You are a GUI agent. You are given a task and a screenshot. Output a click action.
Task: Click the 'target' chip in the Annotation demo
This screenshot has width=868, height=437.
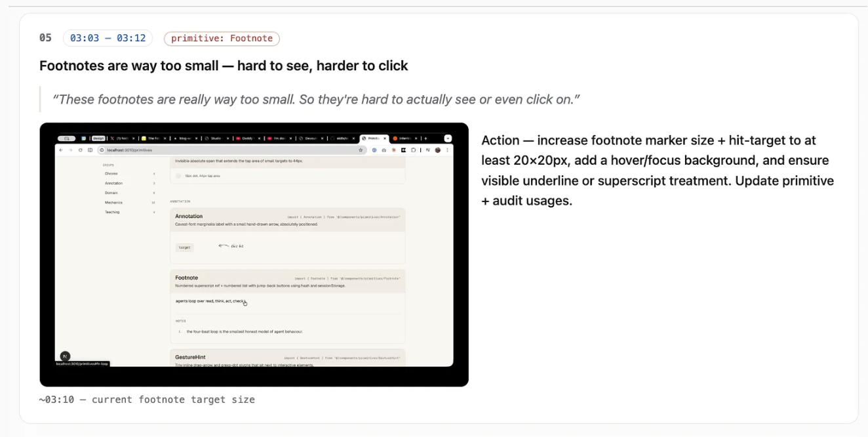[185, 247]
